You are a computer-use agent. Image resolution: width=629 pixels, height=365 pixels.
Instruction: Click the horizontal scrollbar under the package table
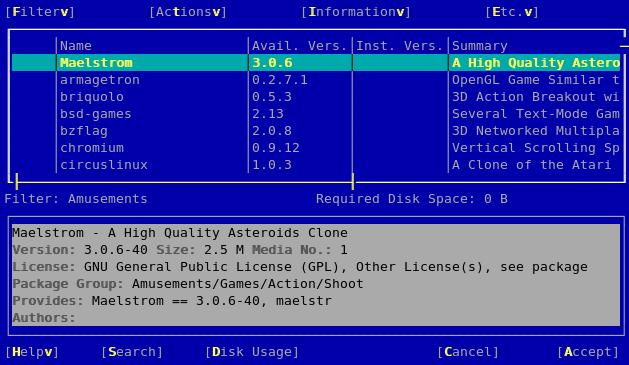click(x=185, y=182)
